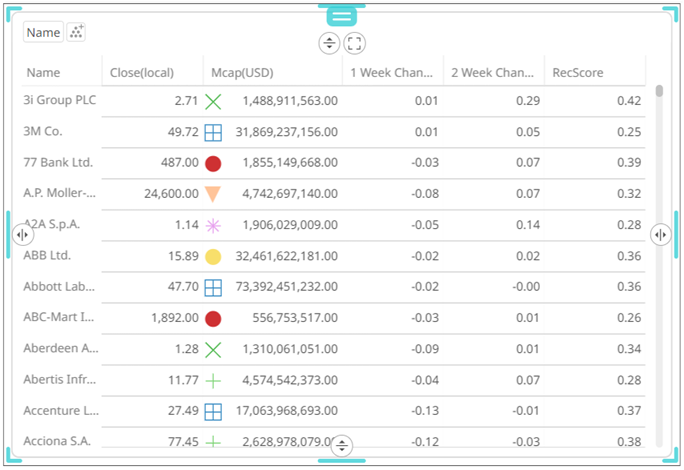The height and width of the screenshot is (470, 684).
Task: Select the Accenture company row name
Action: pos(61,411)
